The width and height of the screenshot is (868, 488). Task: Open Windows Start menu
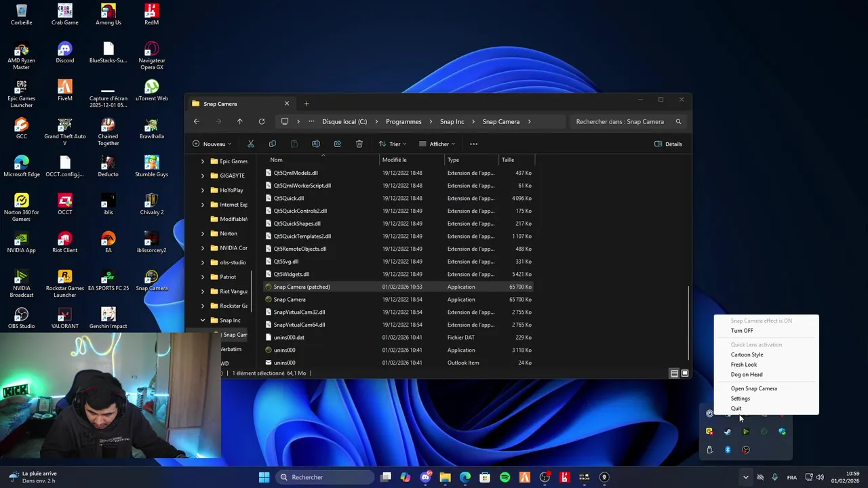264,477
